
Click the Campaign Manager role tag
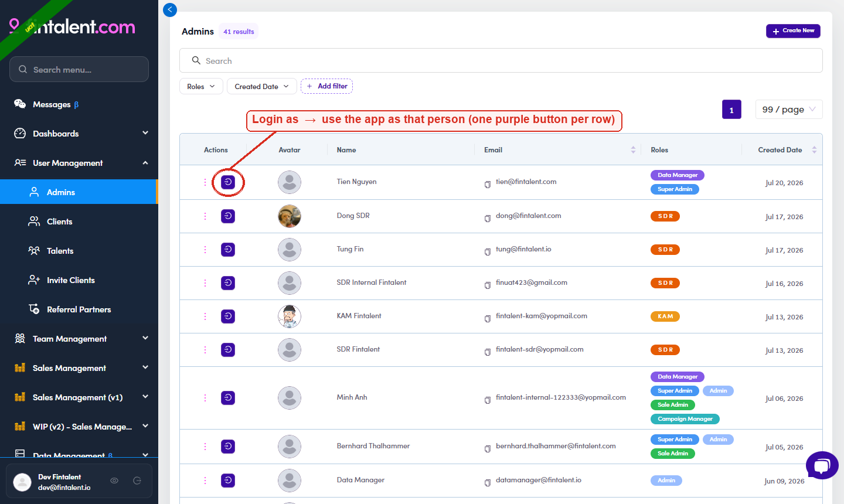tap(685, 419)
